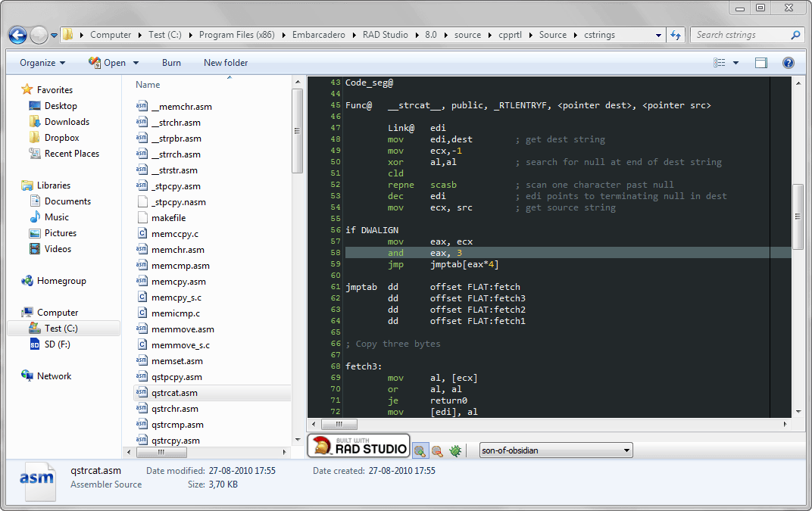Click the Built with RAD Studio logo
The image size is (812, 511).
tap(359, 446)
